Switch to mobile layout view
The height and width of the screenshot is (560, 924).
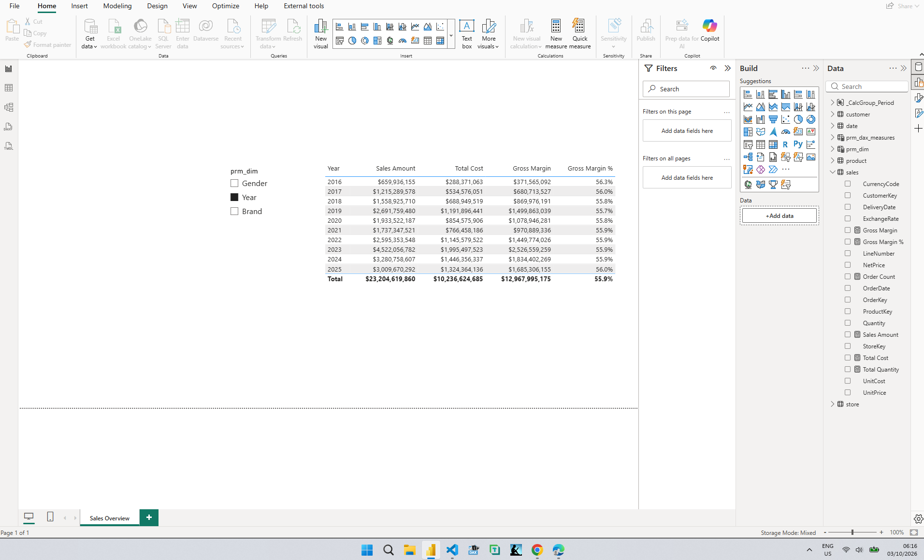click(x=50, y=517)
